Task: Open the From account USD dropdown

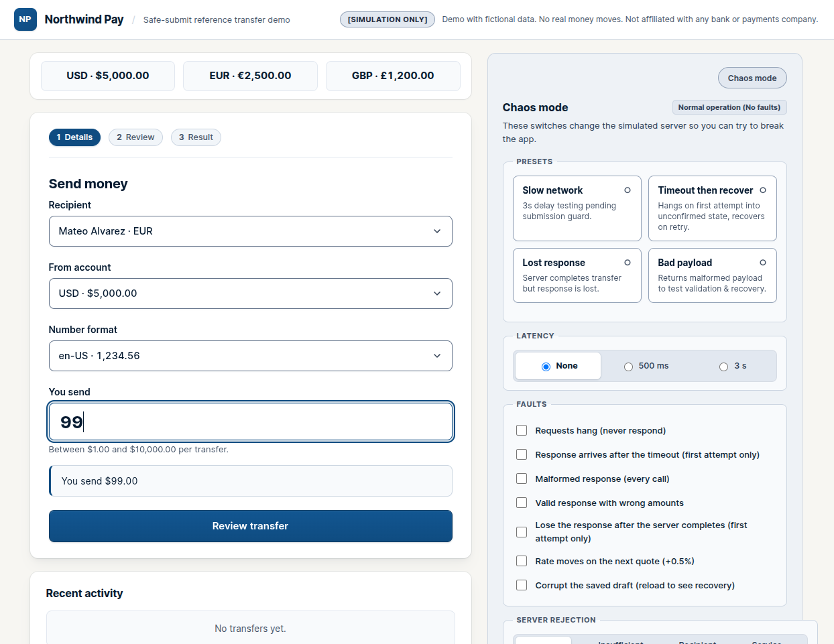Action: (x=250, y=294)
